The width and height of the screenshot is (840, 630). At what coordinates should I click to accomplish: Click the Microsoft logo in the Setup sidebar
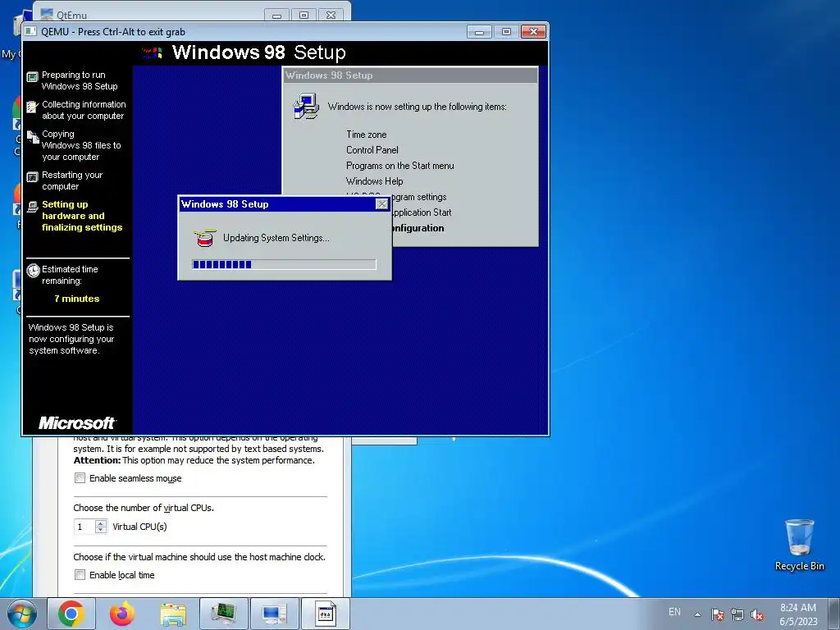tap(77, 423)
